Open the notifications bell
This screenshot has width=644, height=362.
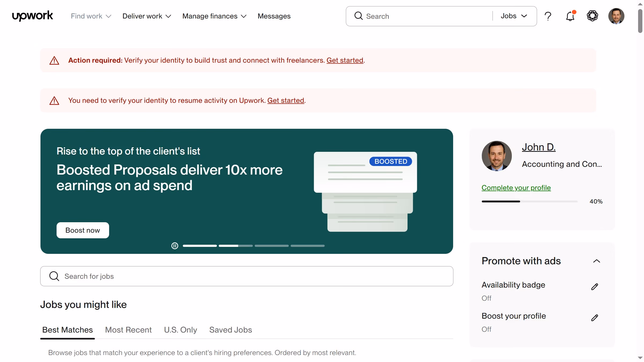[570, 16]
